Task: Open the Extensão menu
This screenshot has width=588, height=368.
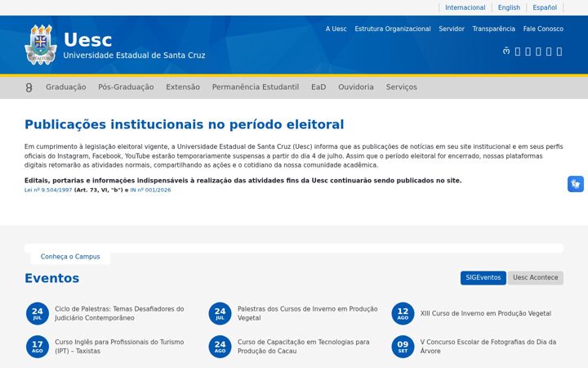Action: click(x=183, y=88)
